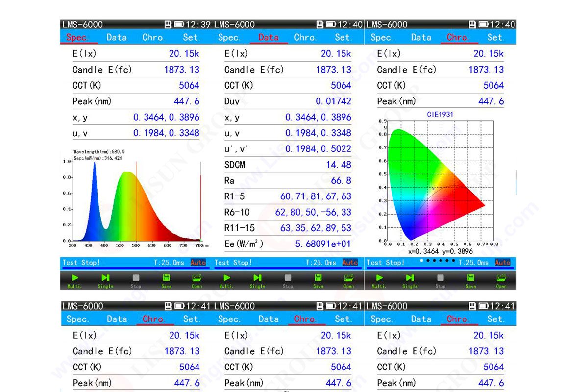Select the underlined Data tab above Duv
This screenshot has width=588, height=392.
[x=269, y=37]
